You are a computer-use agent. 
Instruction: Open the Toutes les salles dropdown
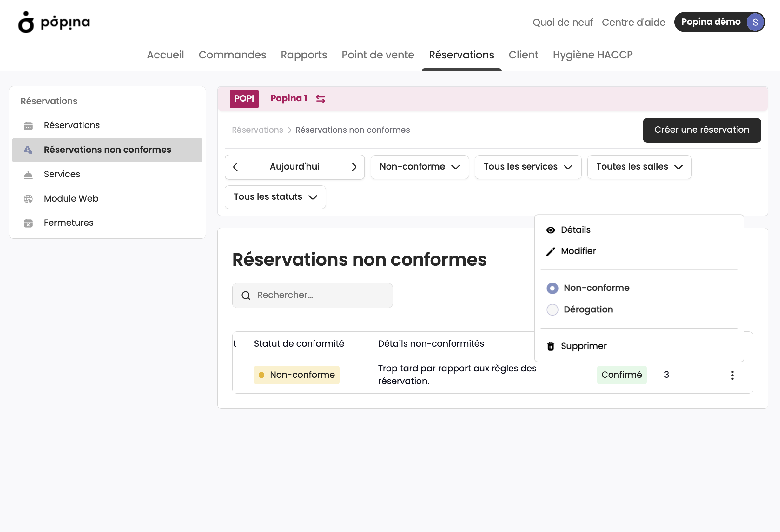[x=639, y=167]
